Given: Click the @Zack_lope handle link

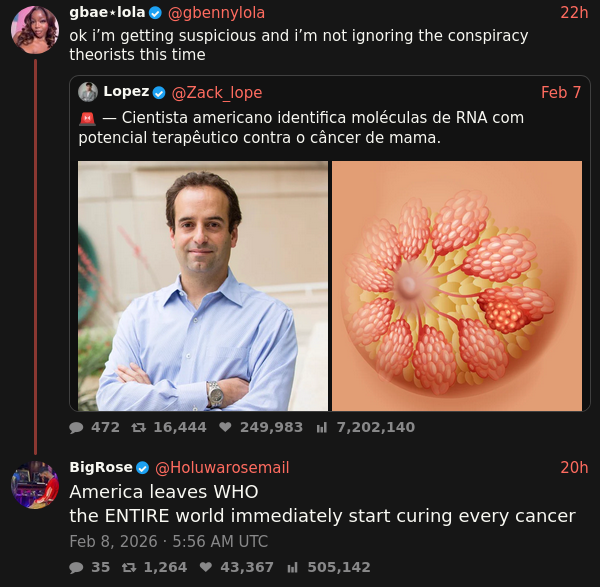Looking at the screenshot, I should click(x=217, y=92).
